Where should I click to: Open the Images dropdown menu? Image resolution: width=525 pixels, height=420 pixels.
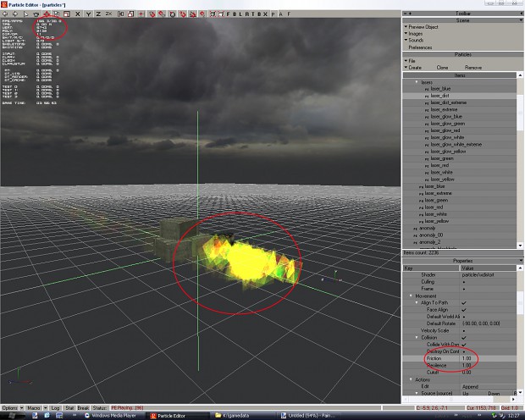coord(413,34)
